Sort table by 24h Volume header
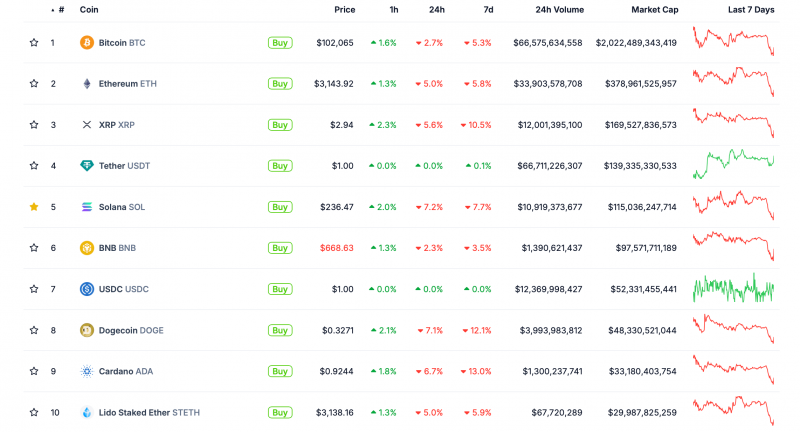Image resolution: width=800 pixels, height=432 pixels. (559, 10)
